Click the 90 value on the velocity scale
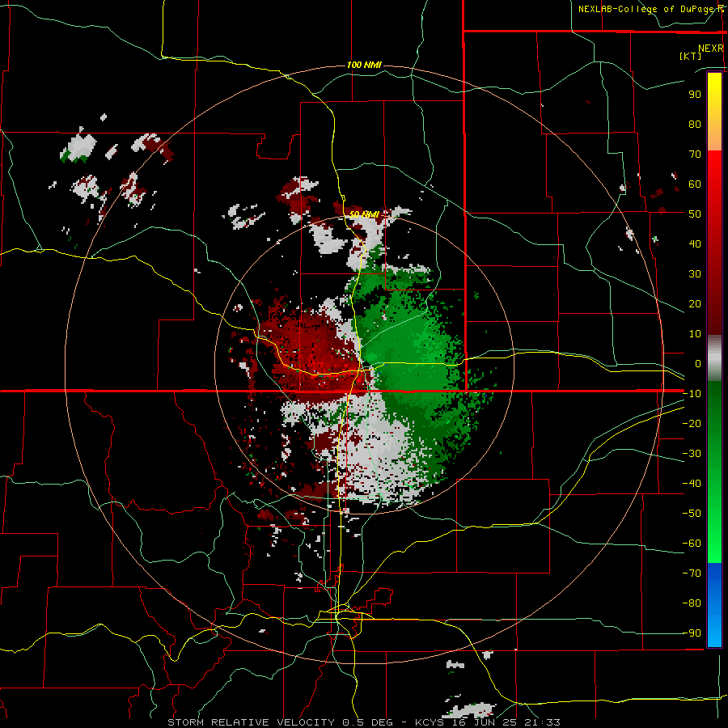This screenshot has width=728, height=728. (695, 95)
